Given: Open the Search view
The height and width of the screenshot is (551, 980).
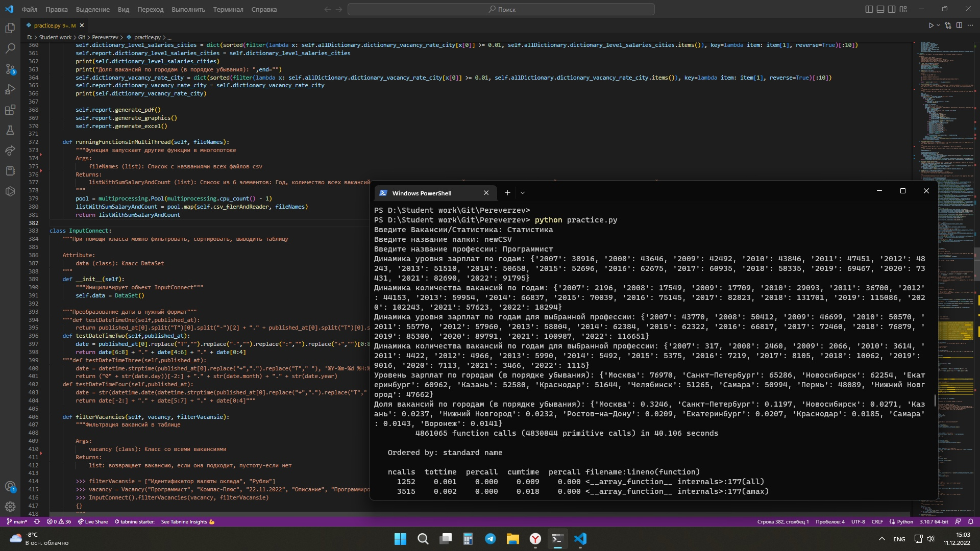Looking at the screenshot, I should 10,48.
